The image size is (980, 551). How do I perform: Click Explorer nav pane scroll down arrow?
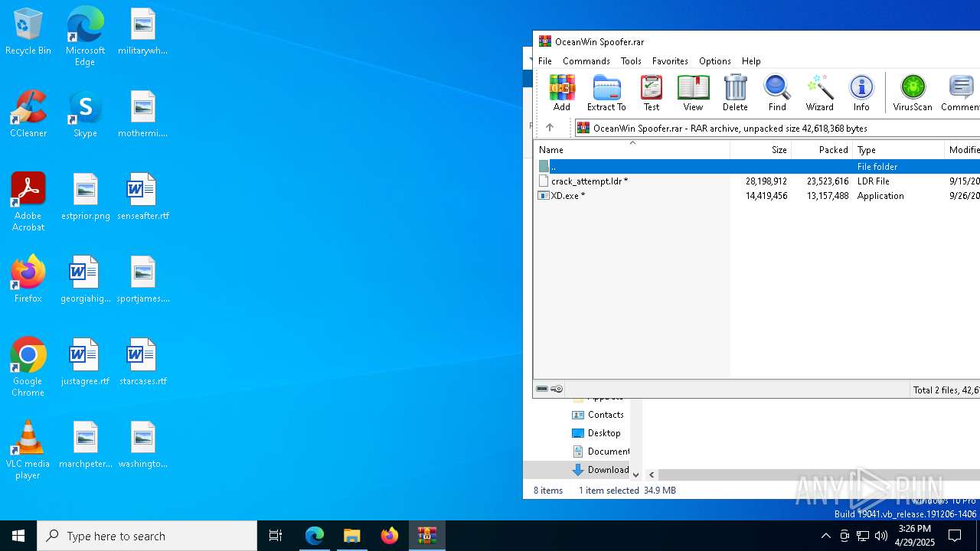(635, 474)
